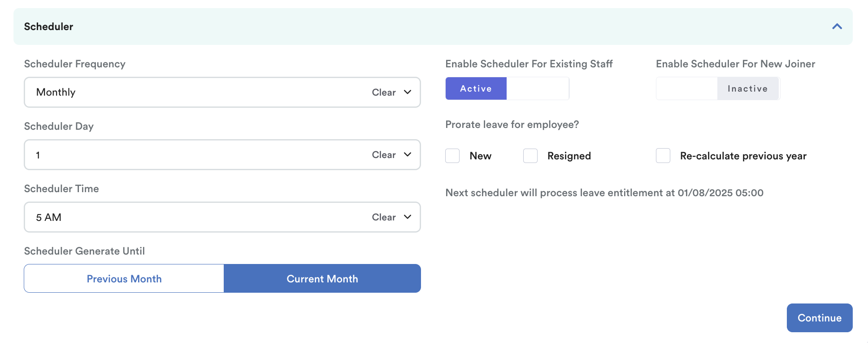Click the Scheduler Day field showing 1
Viewport: 868px width, 343px height.
coord(197,155)
